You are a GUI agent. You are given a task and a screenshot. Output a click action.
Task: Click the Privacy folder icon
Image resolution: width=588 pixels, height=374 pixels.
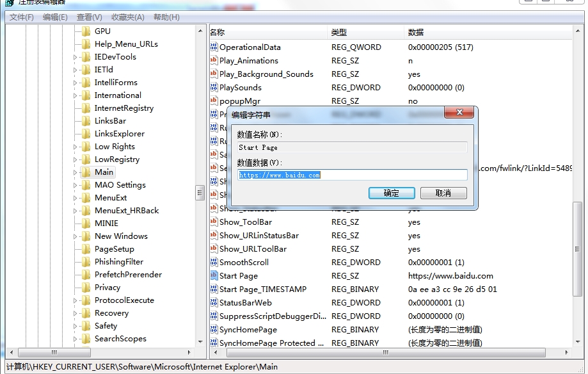86,288
